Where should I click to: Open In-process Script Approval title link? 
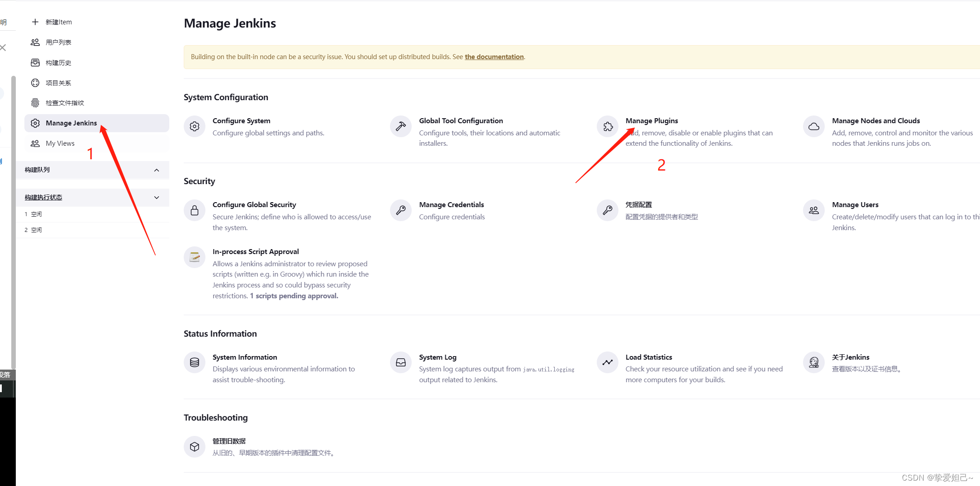pyautogui.click(x=255, y=251)
